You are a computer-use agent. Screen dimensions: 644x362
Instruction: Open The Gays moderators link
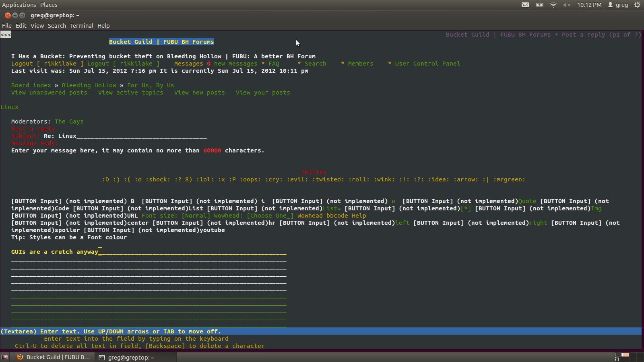(x=69, y=121)
